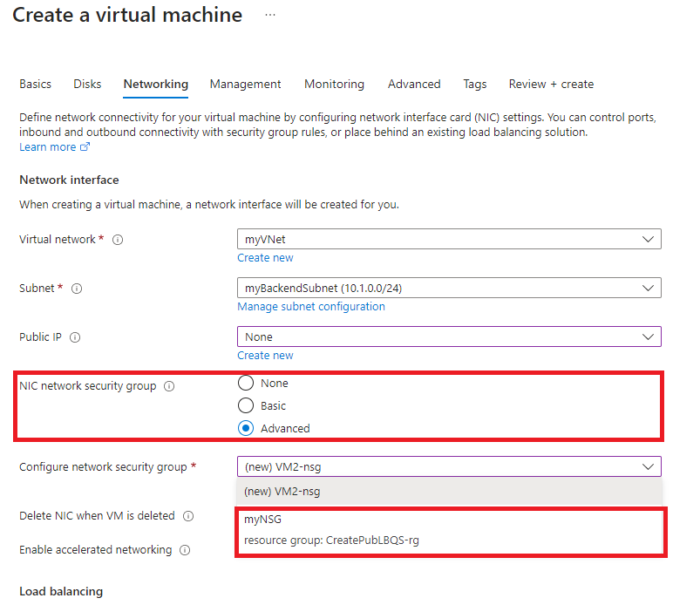Click the NIC network security group info icon
Image resolution: width=700 pixels, height=605 pixels.
pyautogui.click(x=169, y=385)
